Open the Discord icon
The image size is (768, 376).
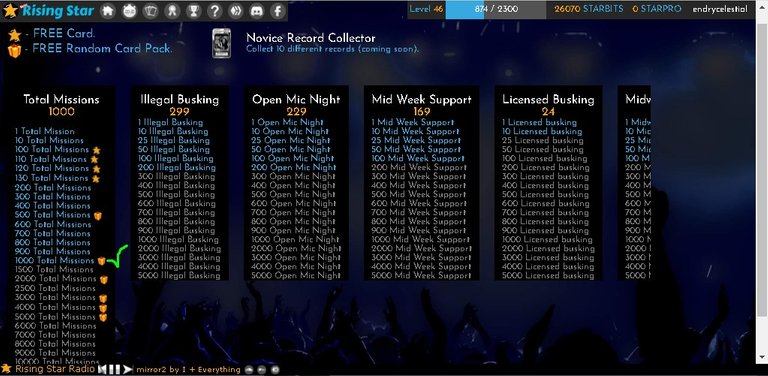[x=257, y=10]
